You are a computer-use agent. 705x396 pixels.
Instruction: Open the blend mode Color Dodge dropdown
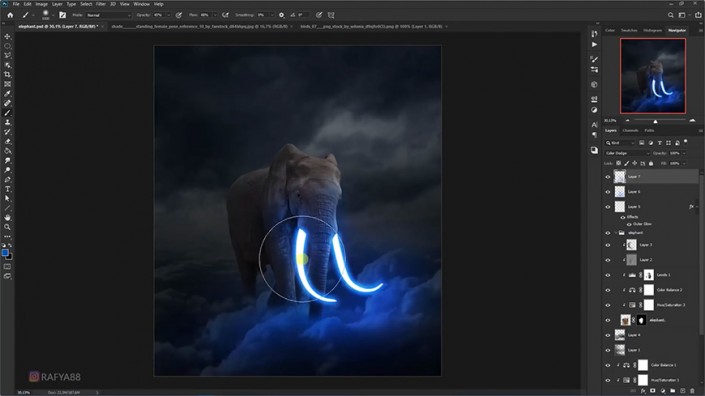[627, 153]
